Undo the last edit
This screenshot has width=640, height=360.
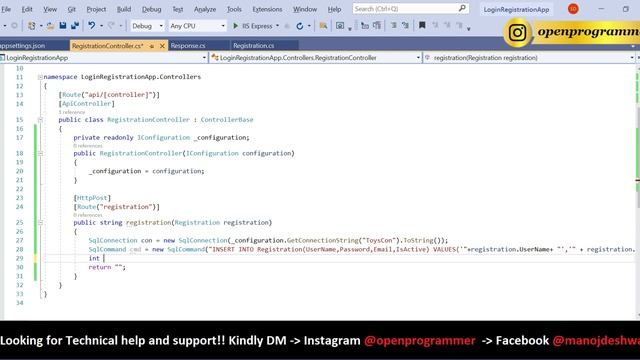(x=91, y=26)
